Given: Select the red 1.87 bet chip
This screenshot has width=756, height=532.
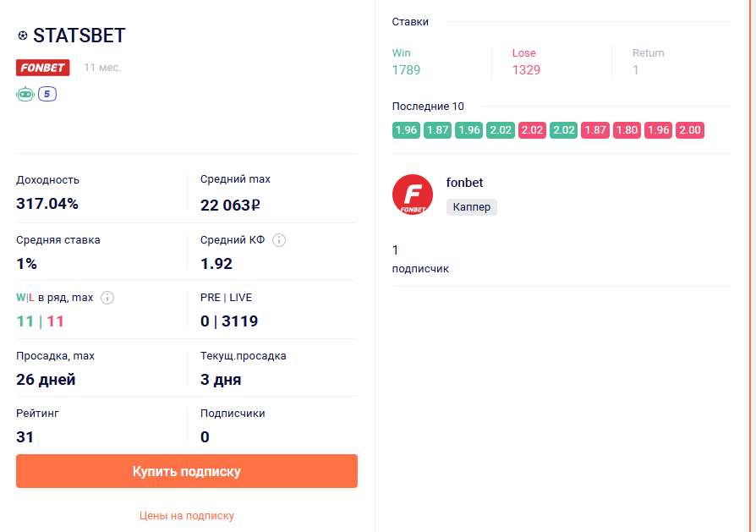Looking at the screenshot, I should pos(595,130).
